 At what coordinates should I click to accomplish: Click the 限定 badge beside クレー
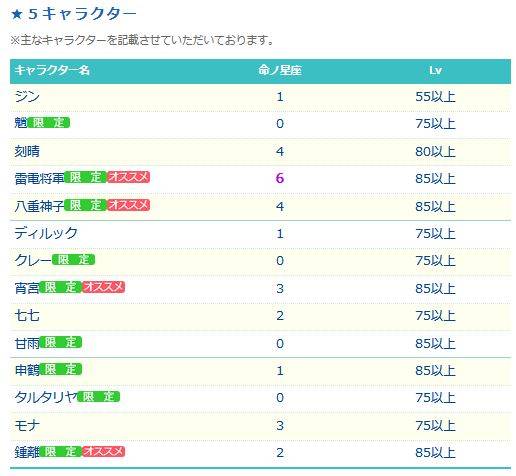point(73,259)
